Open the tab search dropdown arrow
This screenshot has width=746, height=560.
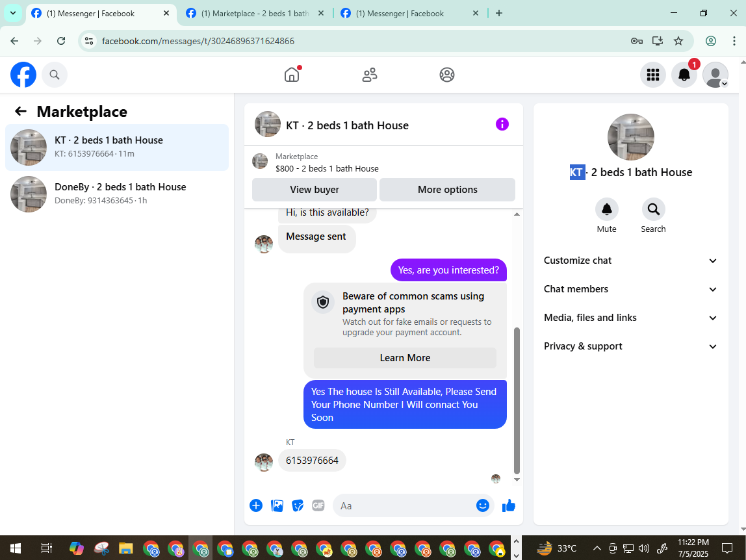[13, 14]
